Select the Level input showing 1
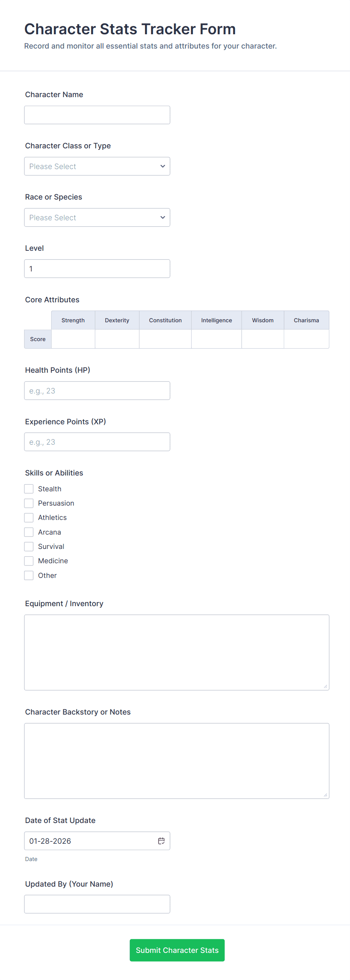 tap(97, 268)
